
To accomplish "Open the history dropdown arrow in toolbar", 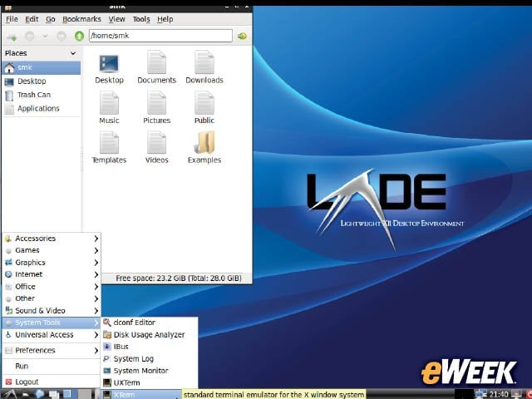I will click(x=45, y=36).
